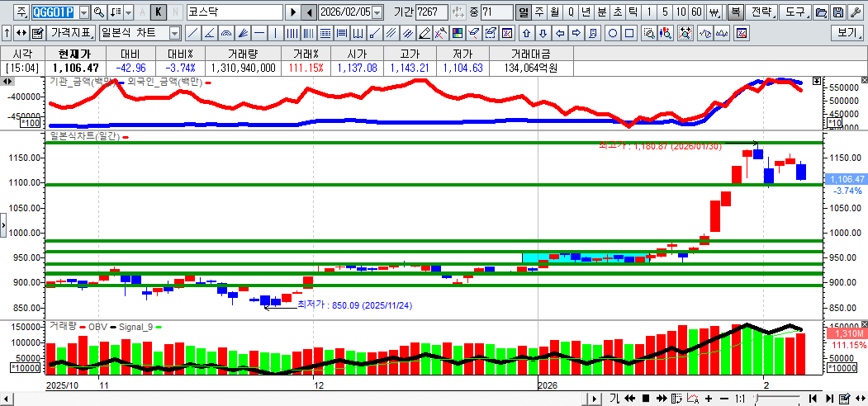Select the rectangle shape drawing tool

[x=629, y=33]
